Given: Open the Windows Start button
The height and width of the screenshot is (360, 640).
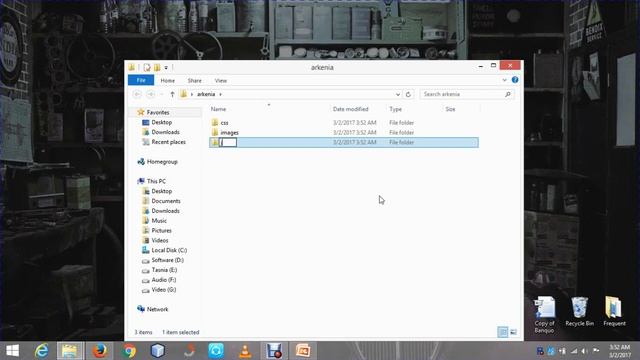Looking at the screenshot, I should click(x=13, y=351).
